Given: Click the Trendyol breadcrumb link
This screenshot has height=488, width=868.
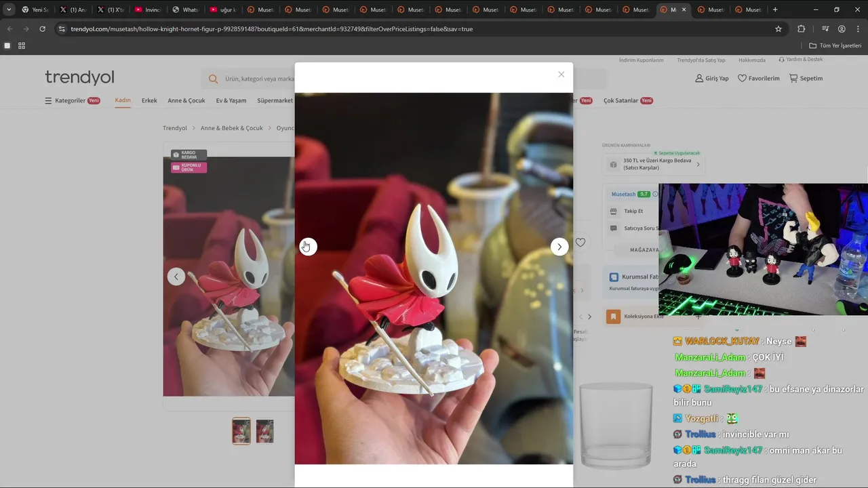Looking at the screenshot, I should point(174,128).
